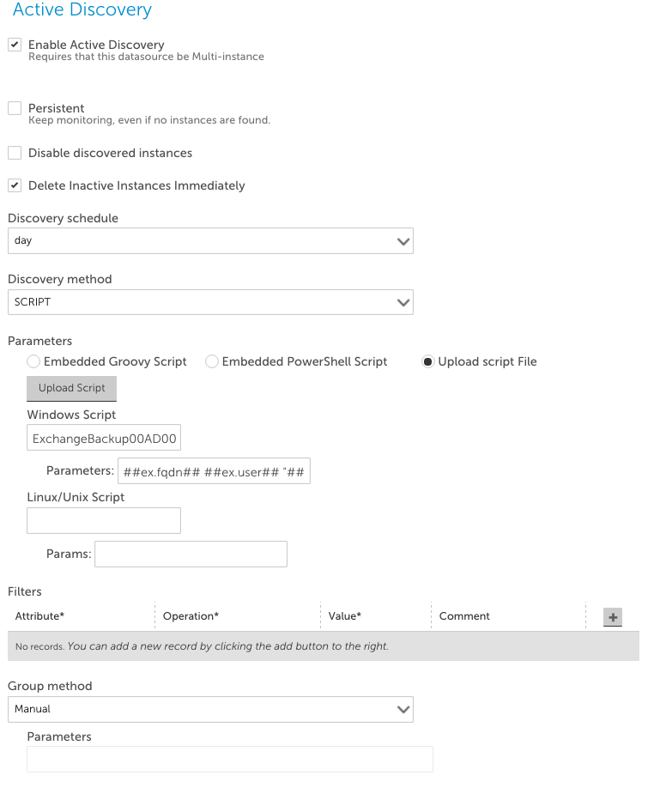Check Disable discovered instances
The width and height of the screenshot is (648, 812).
pos(15,153)
